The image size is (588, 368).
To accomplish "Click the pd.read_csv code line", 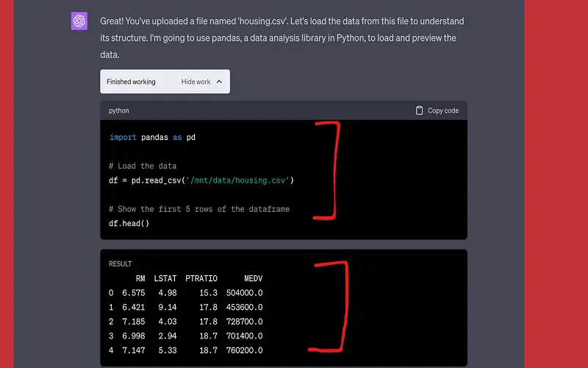I will pyautogui.click(x=201, y=180).
